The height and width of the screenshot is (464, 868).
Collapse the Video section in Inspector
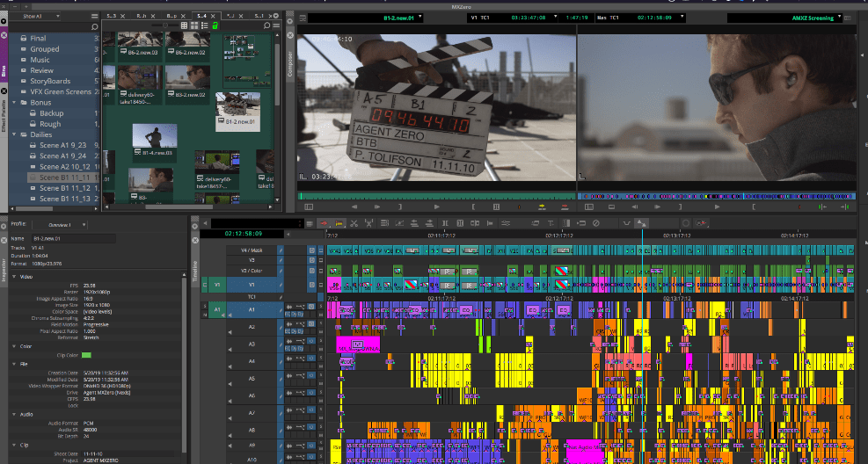click(x=14, y=278)
